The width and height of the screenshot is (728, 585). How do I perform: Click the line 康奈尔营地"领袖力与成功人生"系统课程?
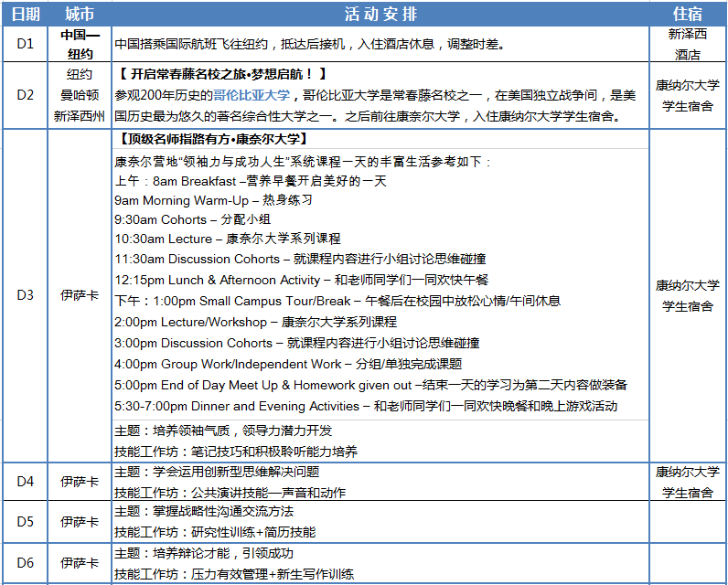tap(303, 162)
